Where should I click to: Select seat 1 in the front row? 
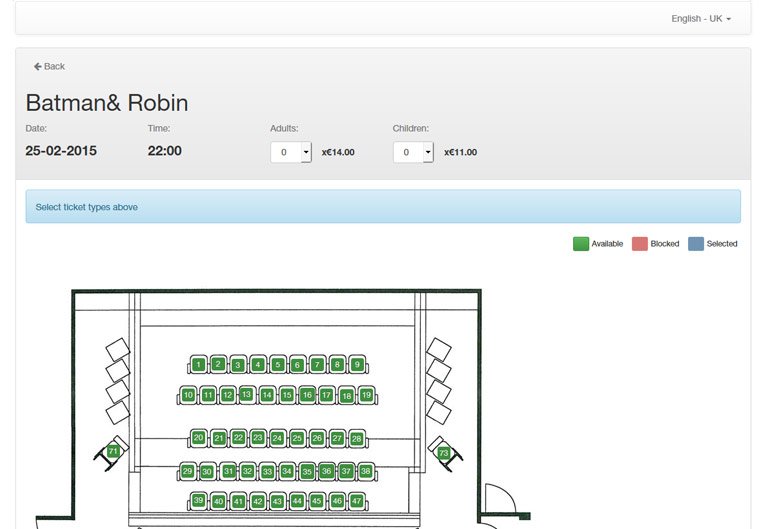pyautogui.click(x=199, y=365)
